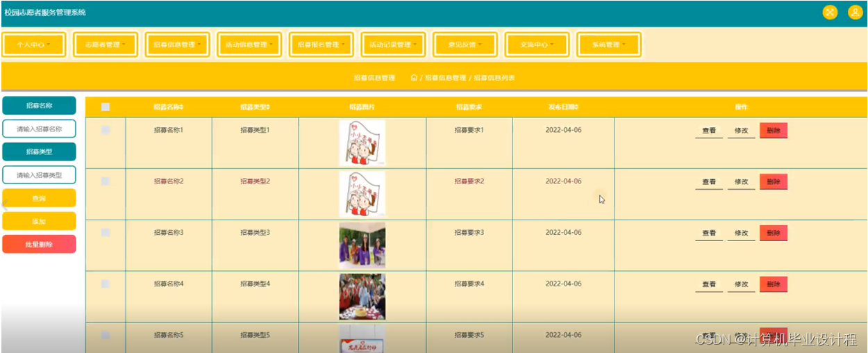Click the 批量删除 batch delete button
This screenshot has width=868, height=353.
(39, 245)
